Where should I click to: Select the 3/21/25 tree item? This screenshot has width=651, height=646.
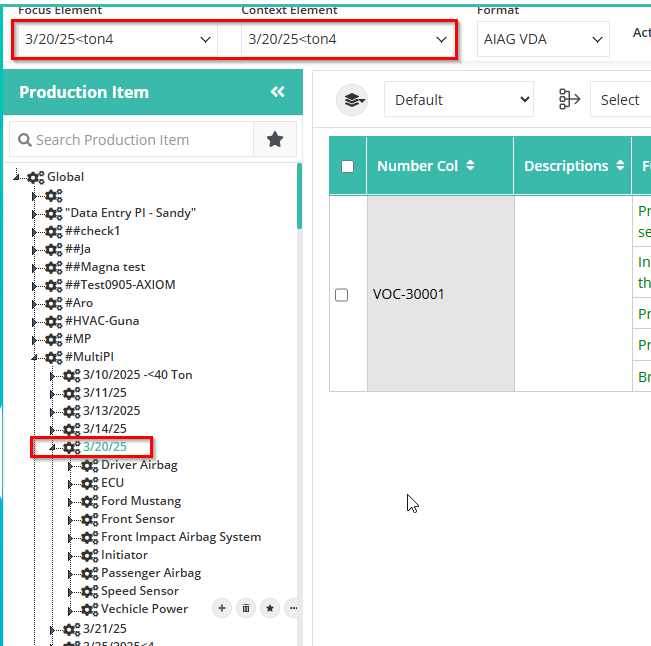[x=105, y=629]
